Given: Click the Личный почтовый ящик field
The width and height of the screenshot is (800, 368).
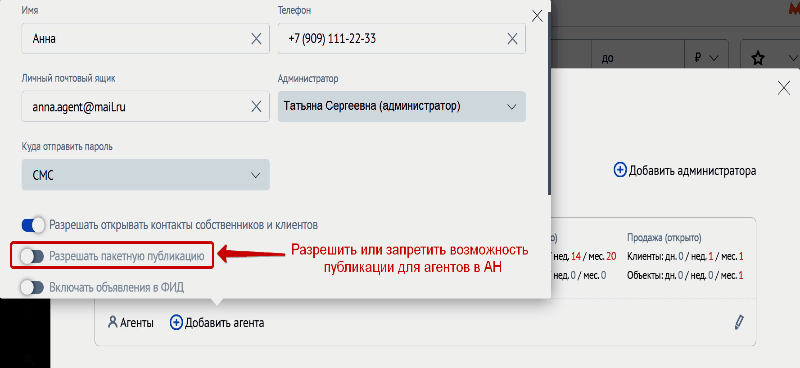Looking at the screenshot, I should [145, 106].
